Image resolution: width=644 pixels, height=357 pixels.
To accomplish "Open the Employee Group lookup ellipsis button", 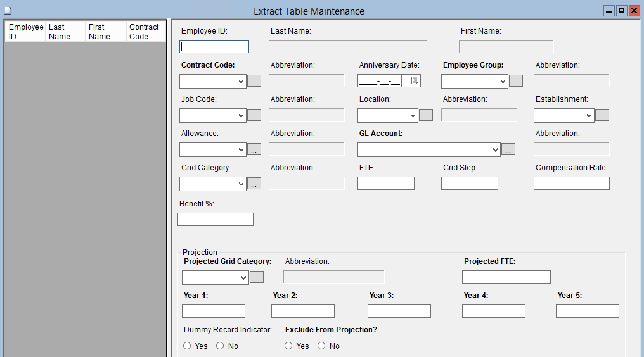I will tap(516, 81).
